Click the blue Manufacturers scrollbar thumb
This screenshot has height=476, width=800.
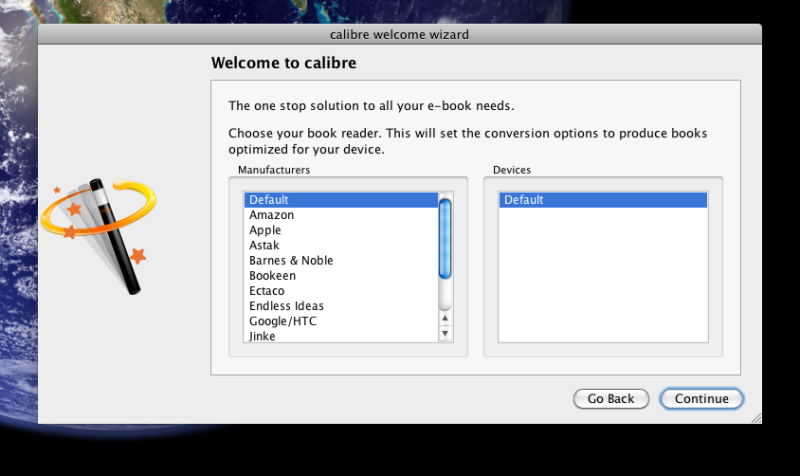click(446, 238)
